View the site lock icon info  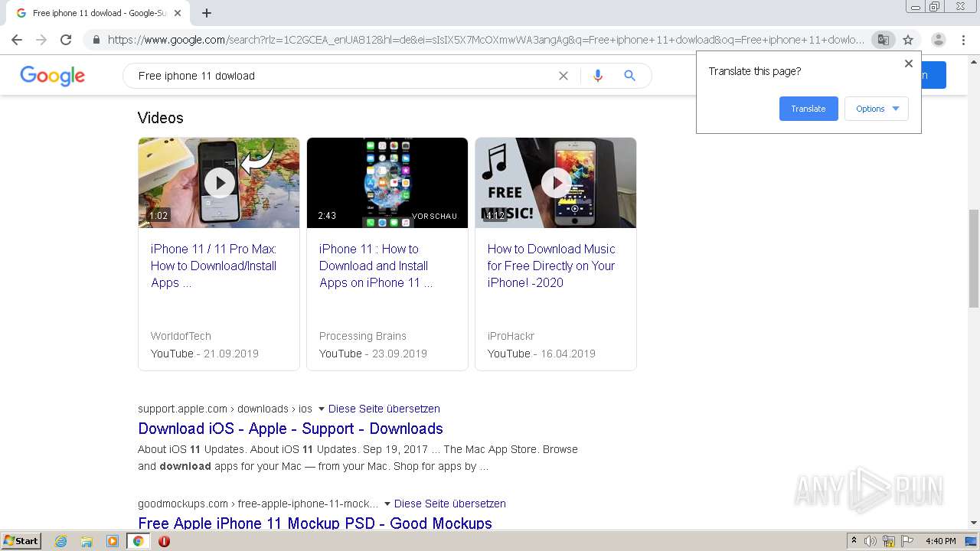point(96,40)
